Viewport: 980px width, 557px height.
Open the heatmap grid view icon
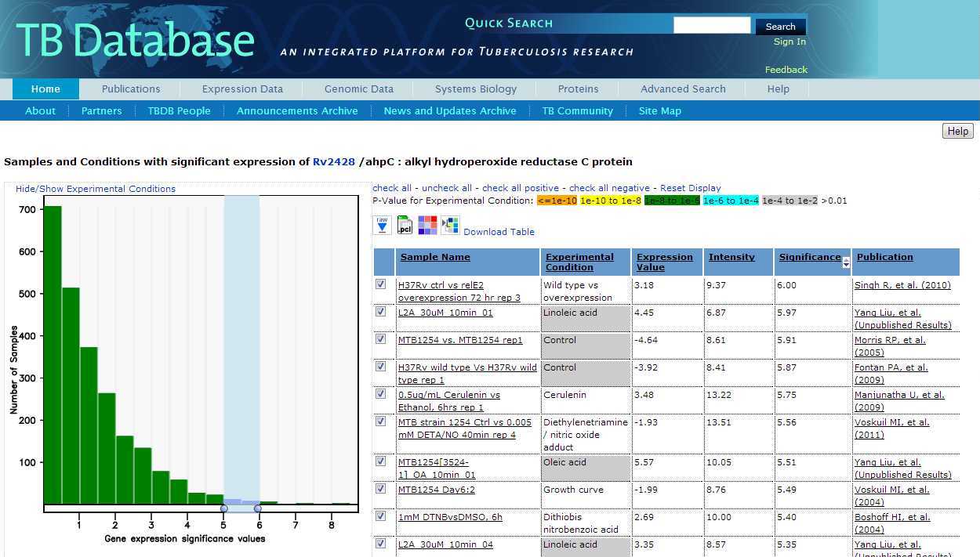point(427,226)
